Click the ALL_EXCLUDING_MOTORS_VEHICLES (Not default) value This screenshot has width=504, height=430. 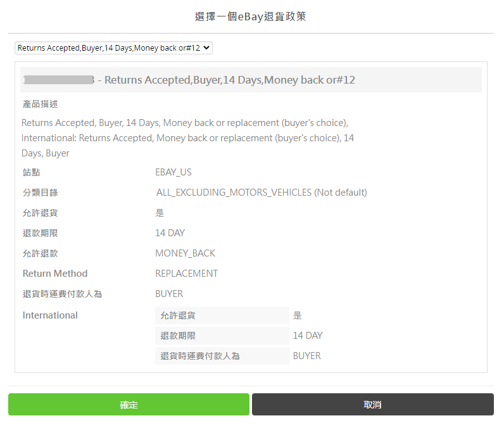click(261, 193)
